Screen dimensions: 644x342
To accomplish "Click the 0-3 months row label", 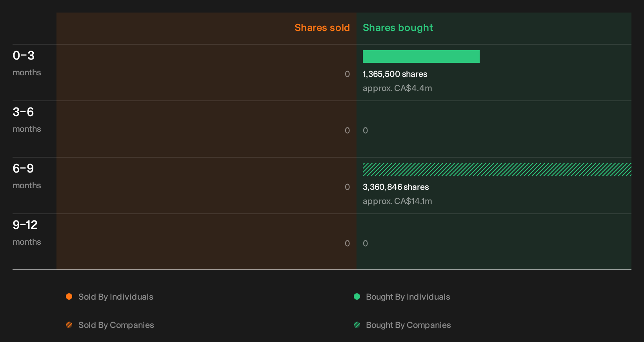I will click(x=27, y=63).
